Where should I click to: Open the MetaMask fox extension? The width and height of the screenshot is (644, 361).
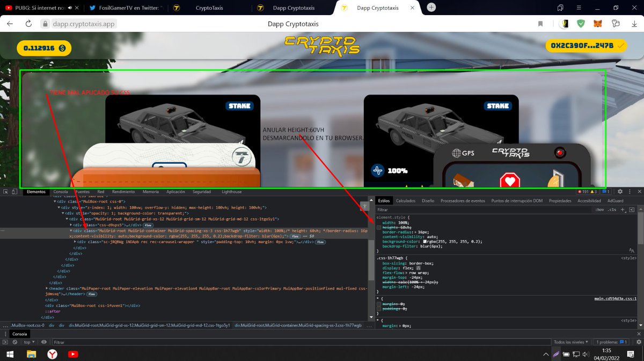597,24
